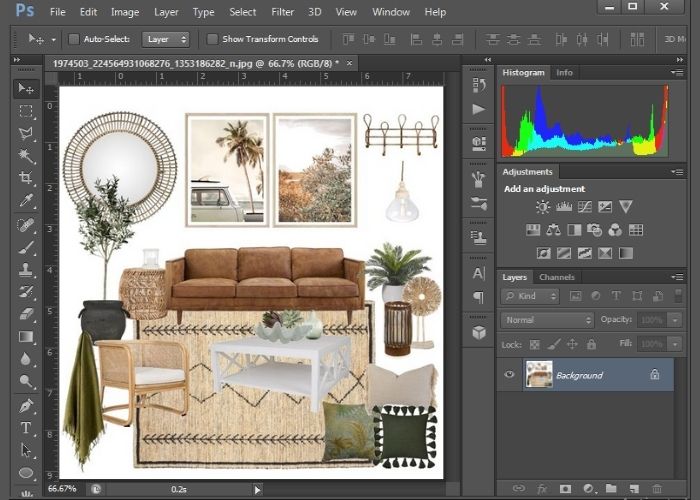Add a Levels adjustment

coord(564,207)
